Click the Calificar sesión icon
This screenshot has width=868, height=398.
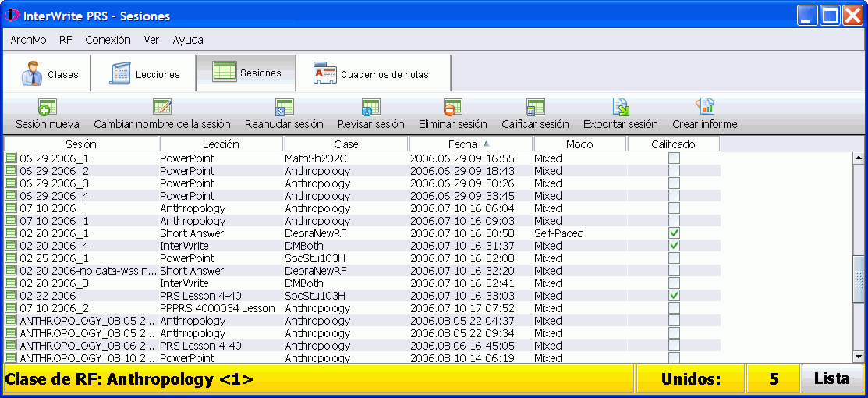(x=535, y=107)
